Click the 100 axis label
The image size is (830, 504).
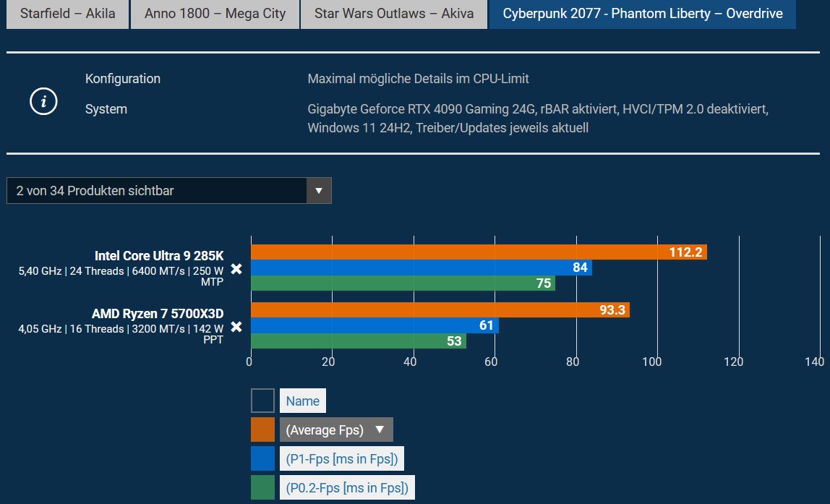coord(651,362)
